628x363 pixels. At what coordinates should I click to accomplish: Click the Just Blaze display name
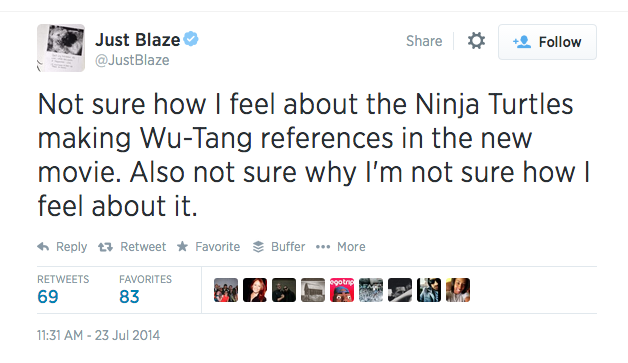click(x=137, y=40)
